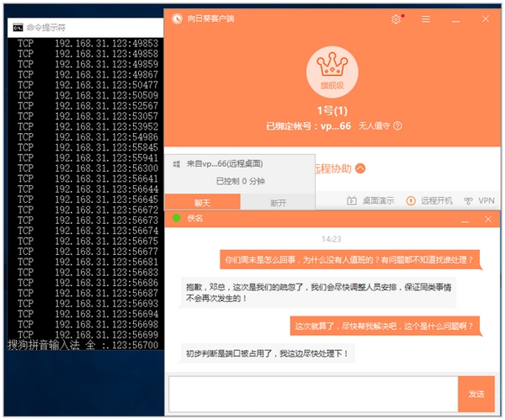Click message starting 你们周末是怎么回事
Viewport: 505px width, 420px height.
pyautogui.click(x=349, y=259)
